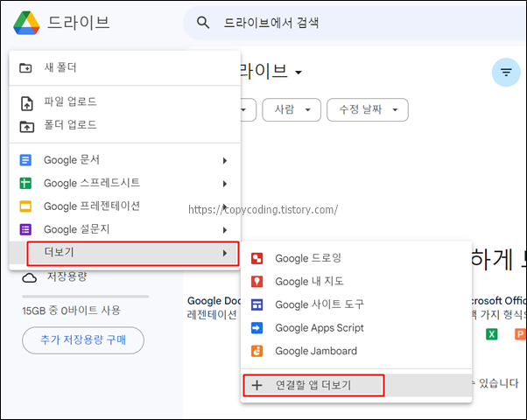
Task: Click the Google My Maps icon
Action: coord(257,282)
